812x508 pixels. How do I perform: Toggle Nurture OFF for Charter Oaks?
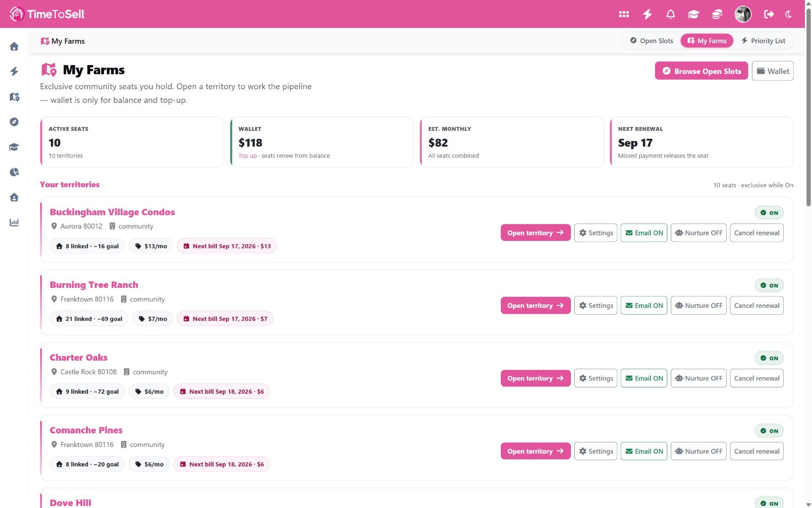[x=698, y=378]
